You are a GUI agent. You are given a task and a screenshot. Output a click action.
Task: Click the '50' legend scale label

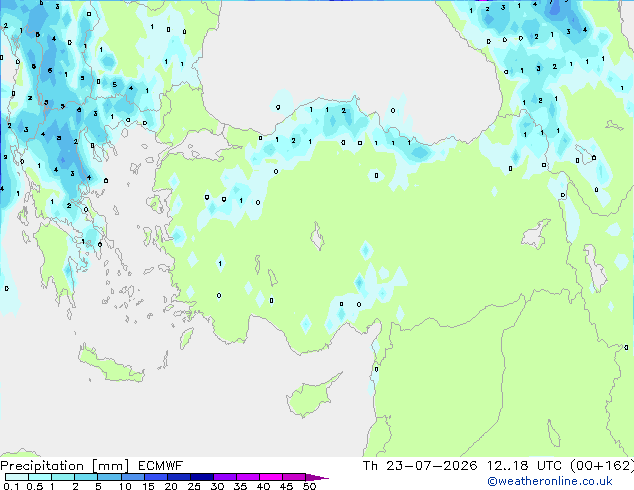pos(309,486)
